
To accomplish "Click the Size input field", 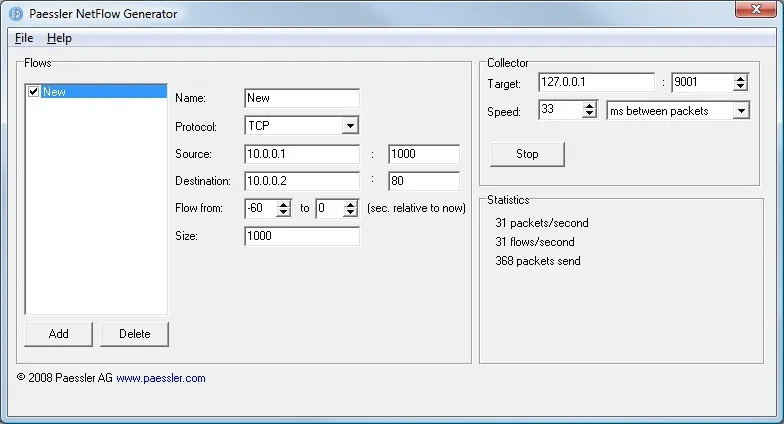I will 302,236.
